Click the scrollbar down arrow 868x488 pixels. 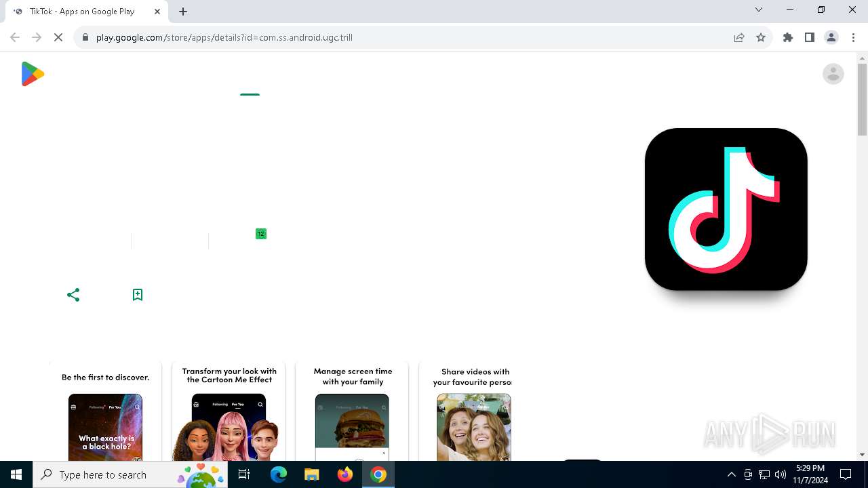862,455
